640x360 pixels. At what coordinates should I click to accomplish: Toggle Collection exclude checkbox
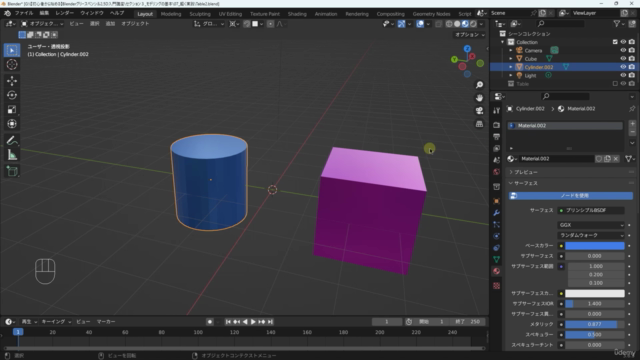615,42
